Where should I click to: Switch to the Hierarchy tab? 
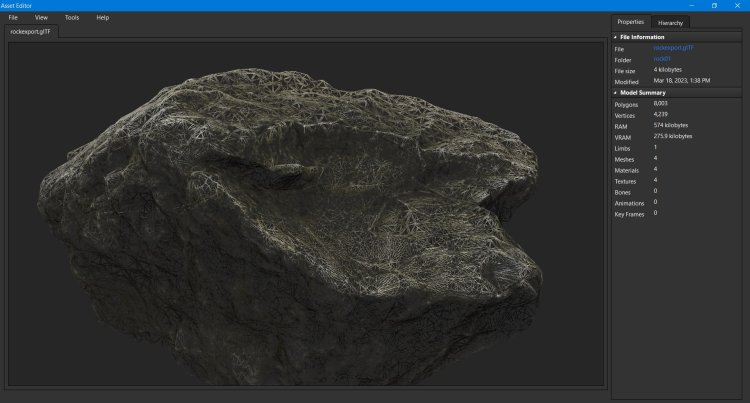click(670, 22)
